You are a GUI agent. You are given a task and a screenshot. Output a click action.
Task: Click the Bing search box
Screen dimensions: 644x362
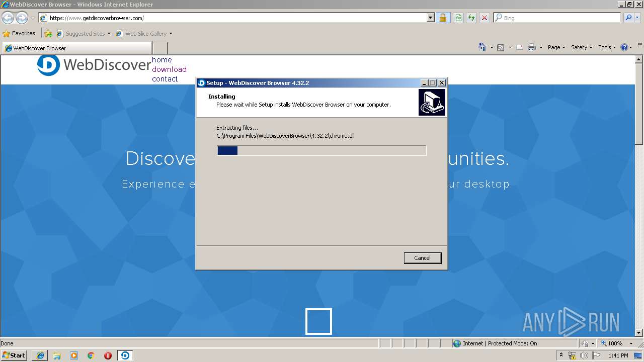(557, 18)
